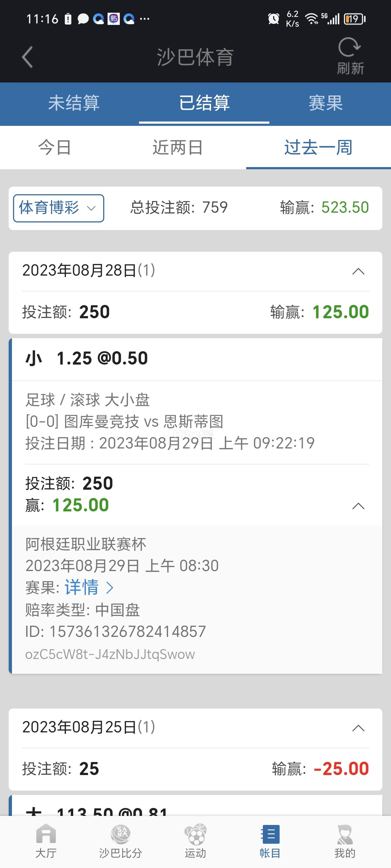Tap the back arrow icon
The image size is (391, 868).
(x=28, y=57)
